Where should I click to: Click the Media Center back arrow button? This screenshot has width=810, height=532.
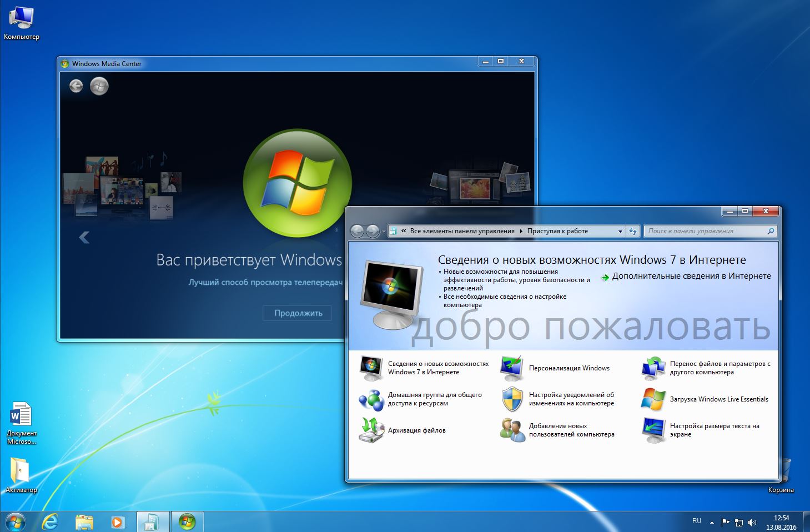(x=76, y=86)
